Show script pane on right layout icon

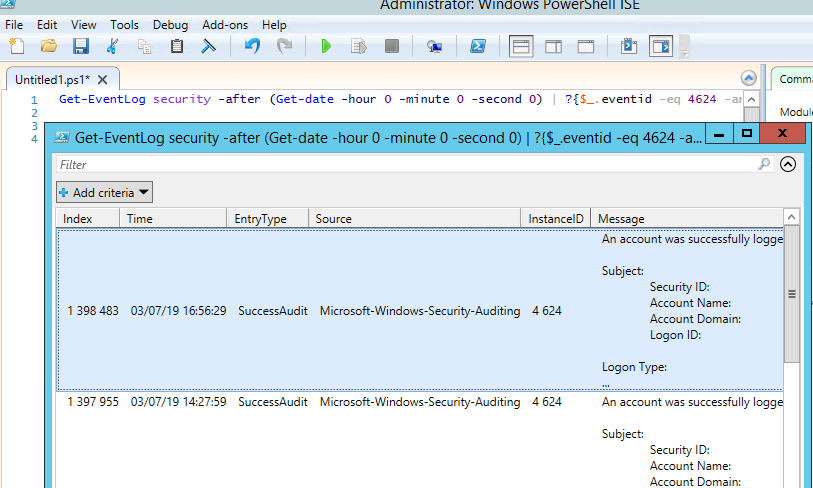click(x=553, y=47)
